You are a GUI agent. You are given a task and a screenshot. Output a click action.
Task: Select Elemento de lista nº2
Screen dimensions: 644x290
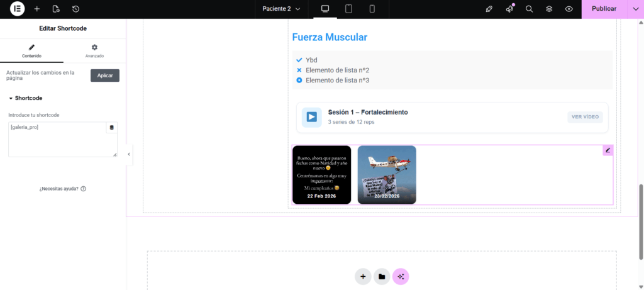point(337,70)
